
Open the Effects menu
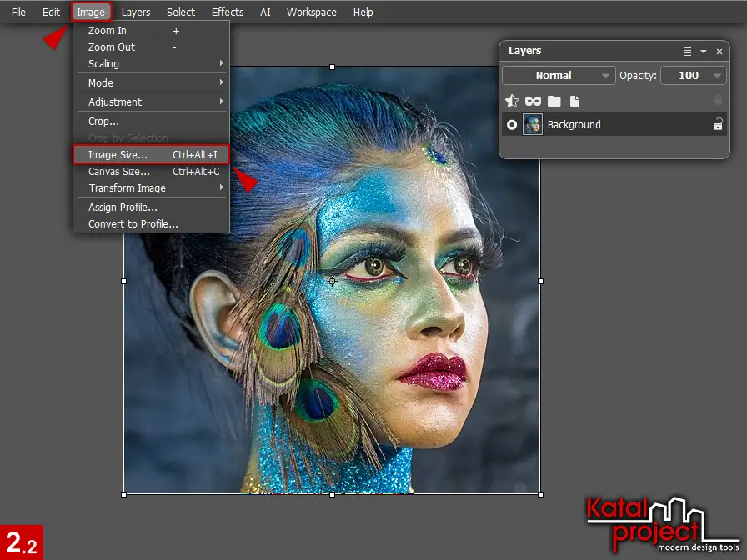228,12
